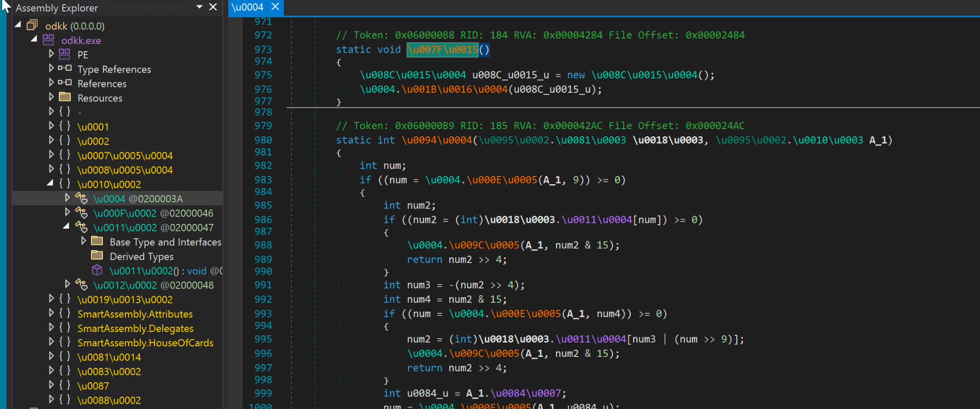Click the PE node icon
This screenshot has width=980, height=409.
tap(65, 54)
